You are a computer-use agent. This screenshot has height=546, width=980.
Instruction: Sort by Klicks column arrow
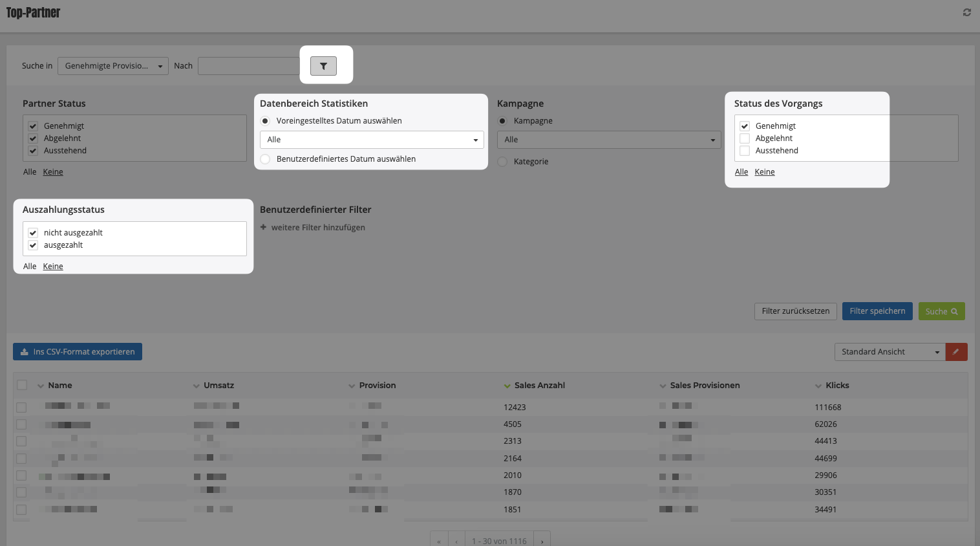click(818, 386)
